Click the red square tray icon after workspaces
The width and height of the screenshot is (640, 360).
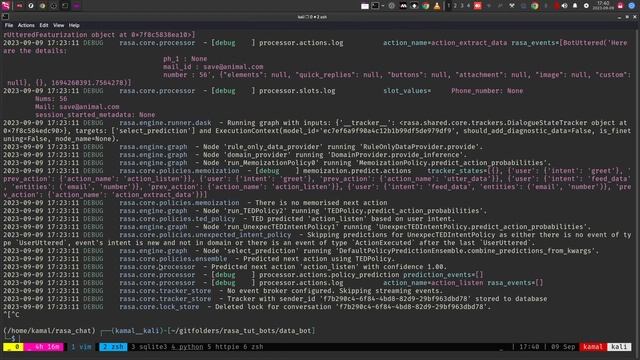(478, 6)
